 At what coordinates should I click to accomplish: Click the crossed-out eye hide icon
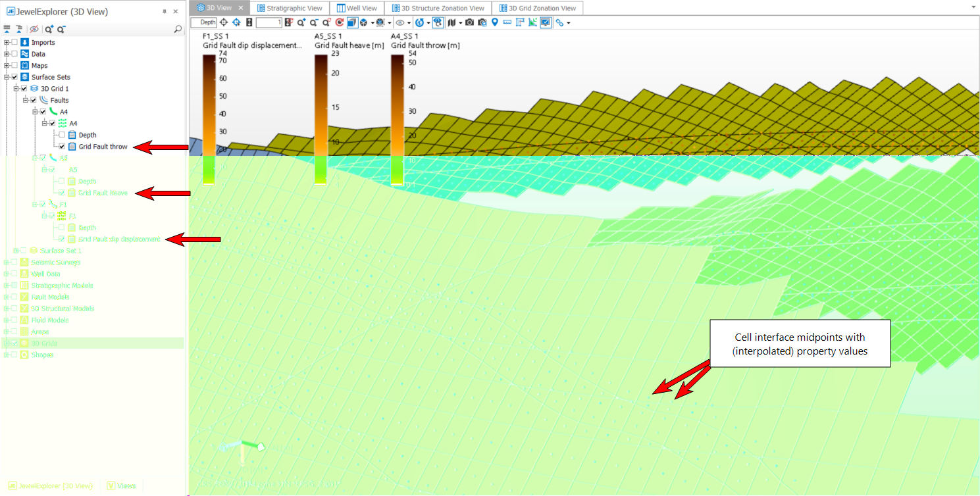tap(34, 29)
